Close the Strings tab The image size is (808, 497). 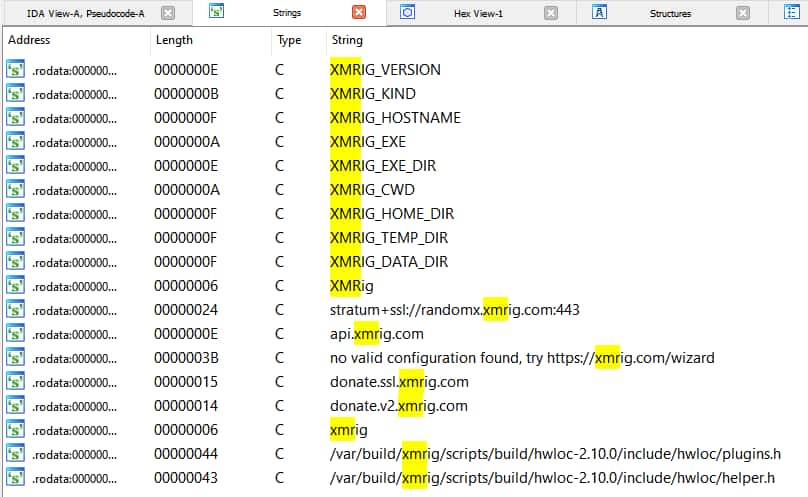point(359,13)
